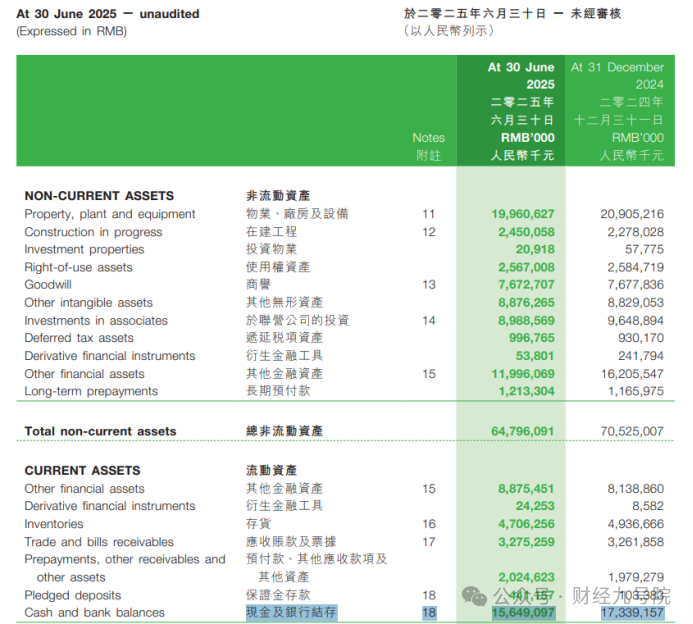Select value 20,918
Viewport: 693px width, 624px height.
click(x=535, y=250)
